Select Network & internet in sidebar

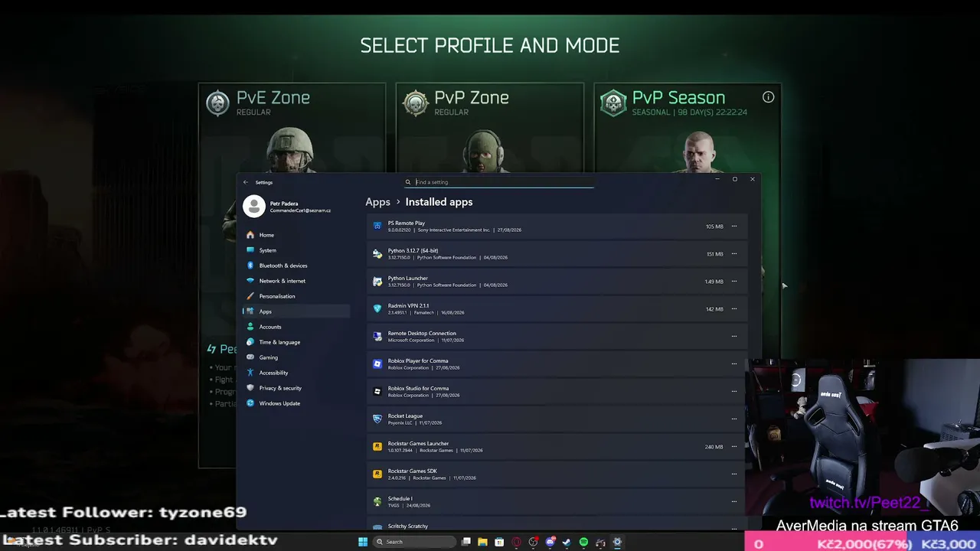coord(296,281)
